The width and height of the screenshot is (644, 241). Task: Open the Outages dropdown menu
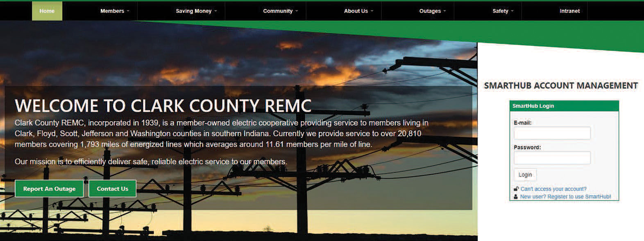433,11
